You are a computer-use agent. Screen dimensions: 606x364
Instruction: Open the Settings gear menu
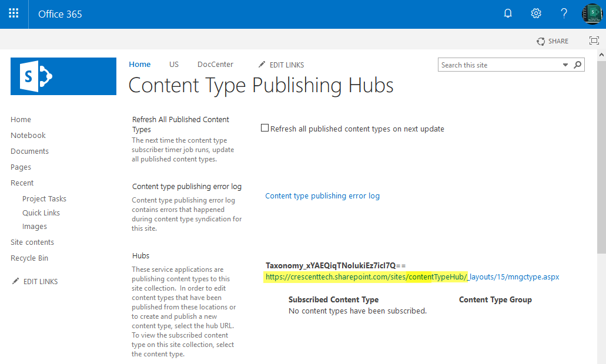535,13
